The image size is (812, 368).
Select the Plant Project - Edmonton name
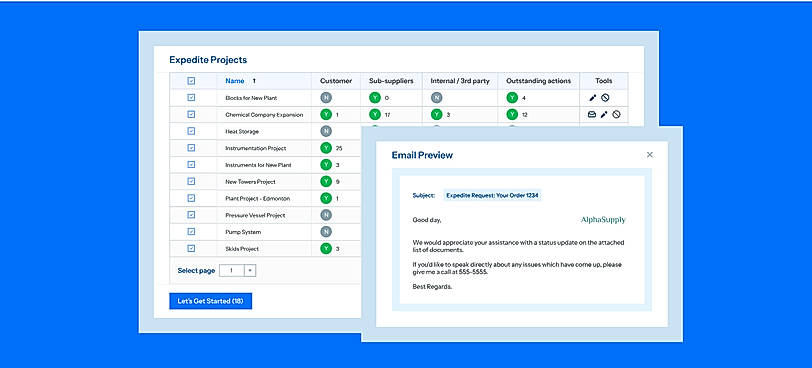[x=257, y=198]
